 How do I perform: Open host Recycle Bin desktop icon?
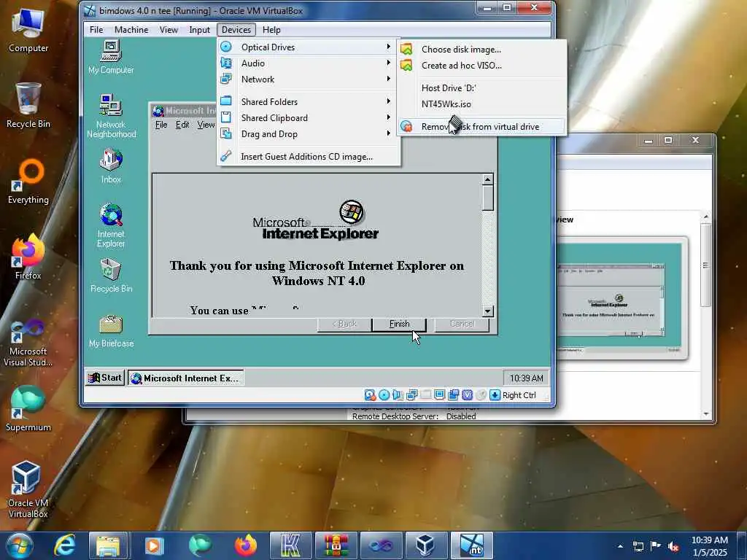click(x=28, y=106)
